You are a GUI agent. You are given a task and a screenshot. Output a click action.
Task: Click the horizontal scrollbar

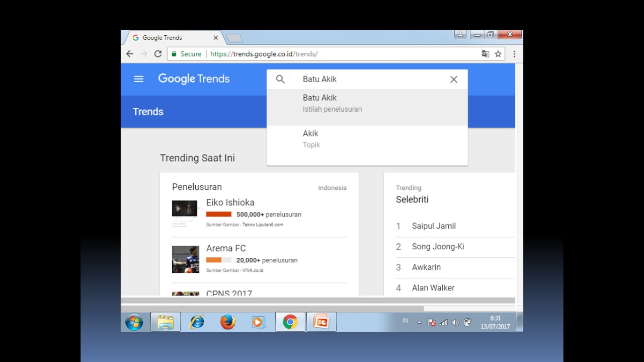click(x=272, y=309)
